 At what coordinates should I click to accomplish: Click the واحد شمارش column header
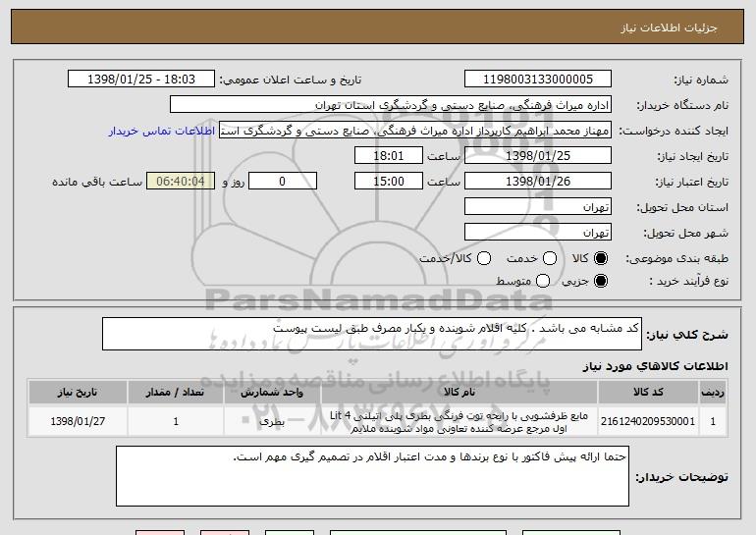point(272,393)
